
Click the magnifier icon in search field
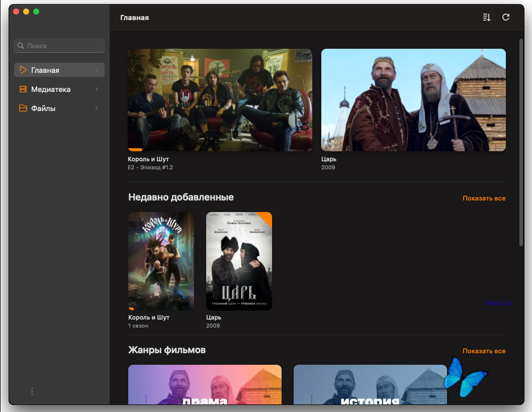click(21, 45)
